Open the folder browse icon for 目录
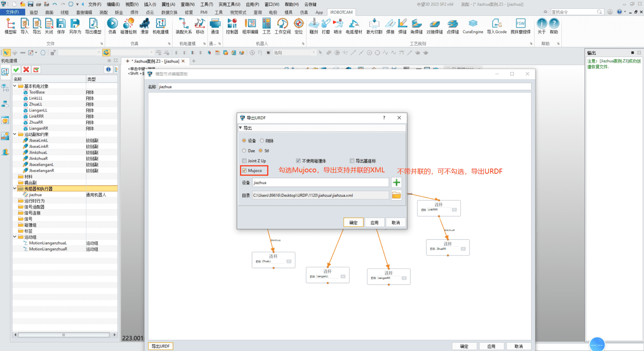Screen dimensions: 644x351 pyautogui.click(x=397, y=195)
